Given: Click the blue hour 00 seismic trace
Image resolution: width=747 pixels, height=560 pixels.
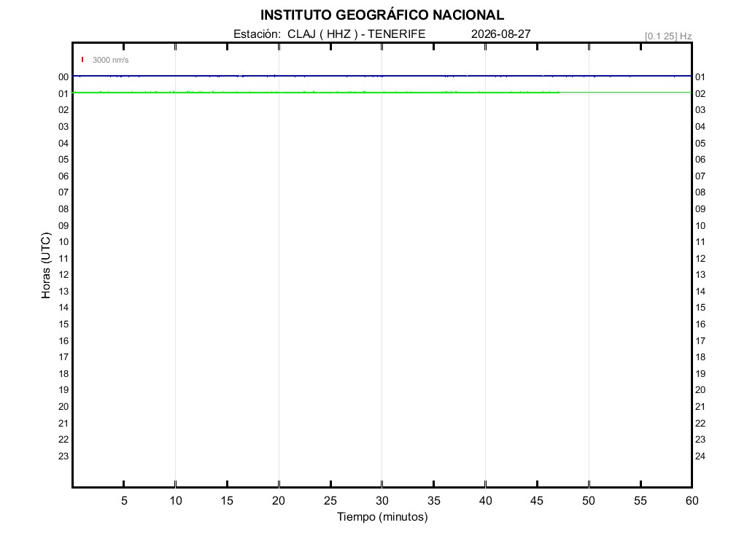Looking at the screenshot, I should click(x=382, y=76).
